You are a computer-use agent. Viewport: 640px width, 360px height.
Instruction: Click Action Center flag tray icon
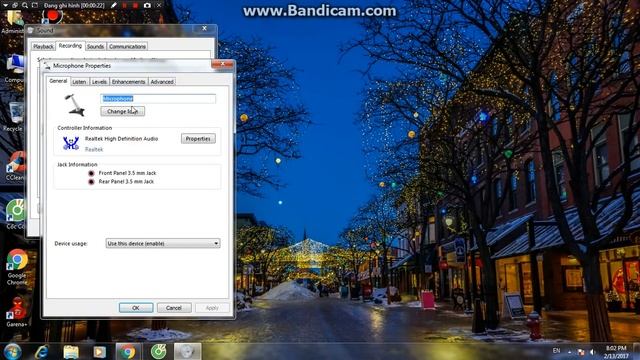click(x=580, y=352)
